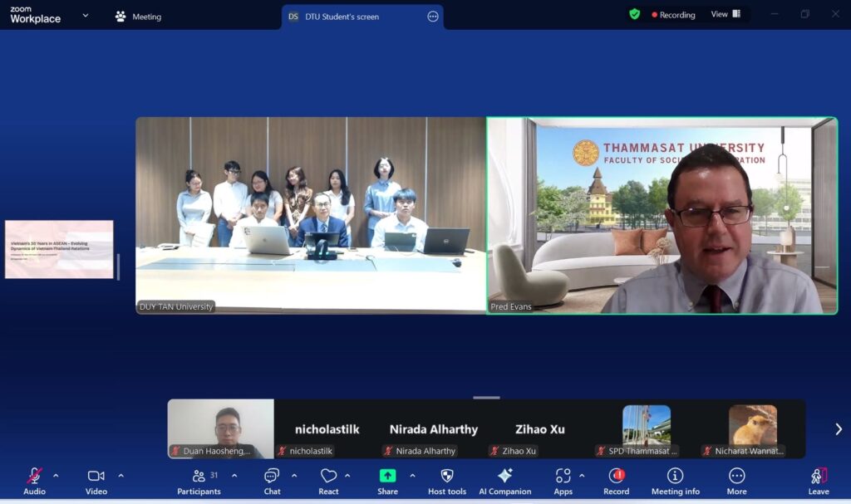Click the Pred Evans name label
This screenshot has height=504, width=851.
point(511,306)
